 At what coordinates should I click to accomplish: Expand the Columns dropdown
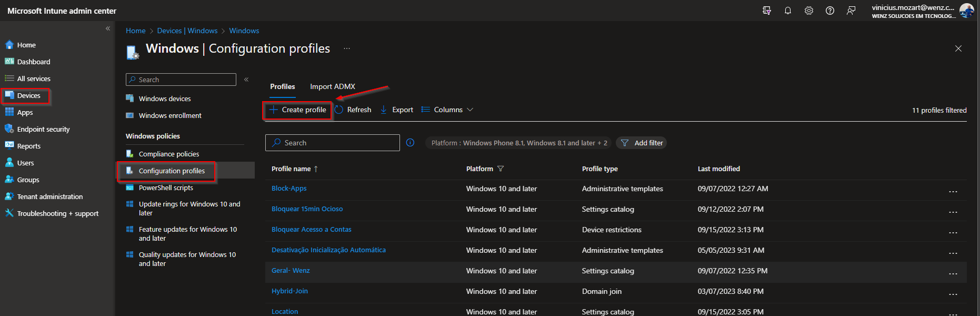pyautogui.click(x=447, y=110)
